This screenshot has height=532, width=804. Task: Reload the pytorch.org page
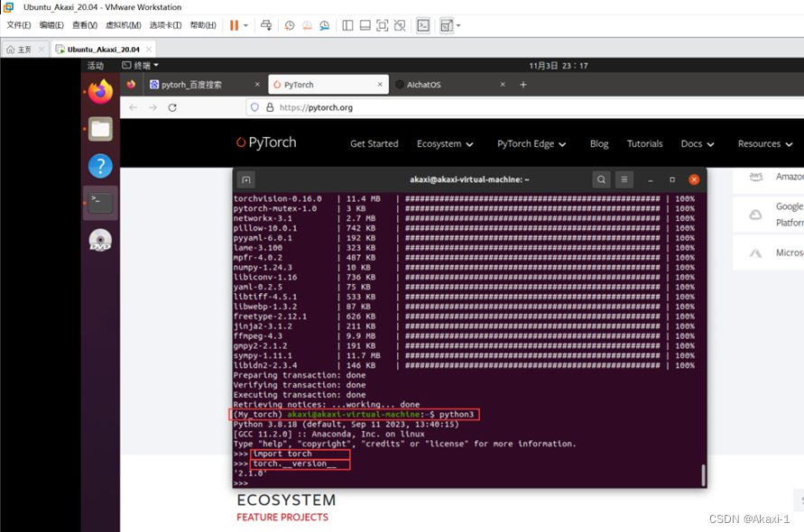coord(172,107)
